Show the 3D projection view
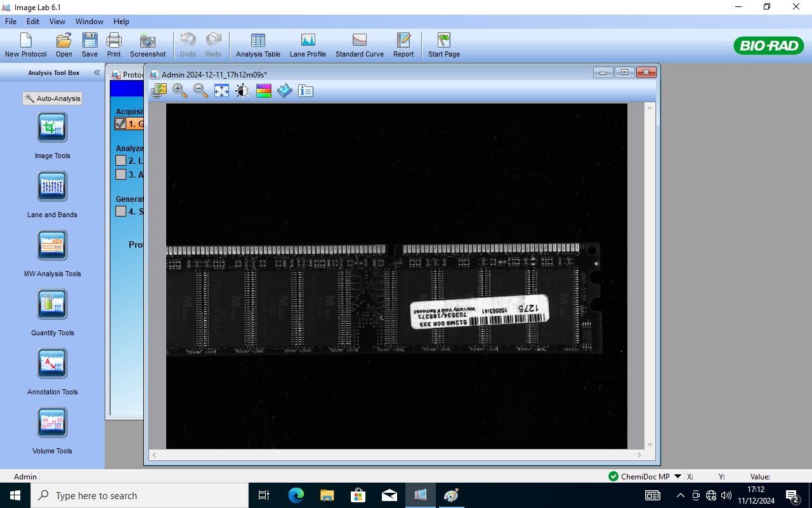This screenshot has height=508, width=812. [285, 91]
